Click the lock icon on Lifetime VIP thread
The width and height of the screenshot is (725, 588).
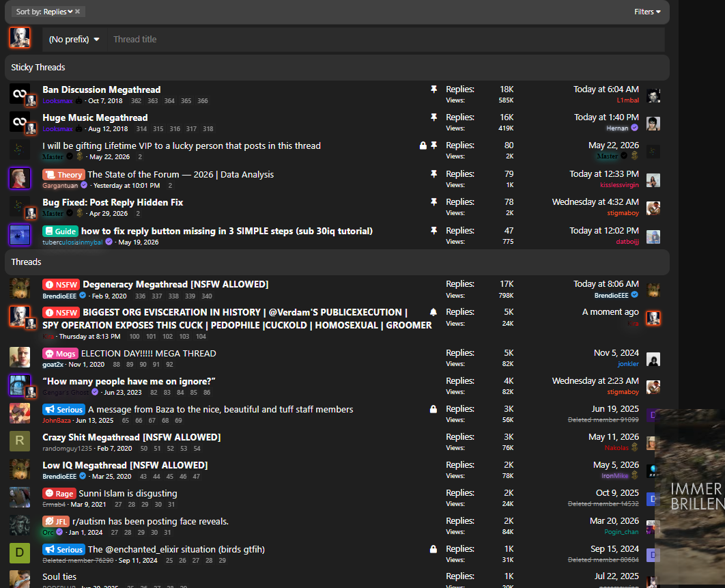(423, 145)
